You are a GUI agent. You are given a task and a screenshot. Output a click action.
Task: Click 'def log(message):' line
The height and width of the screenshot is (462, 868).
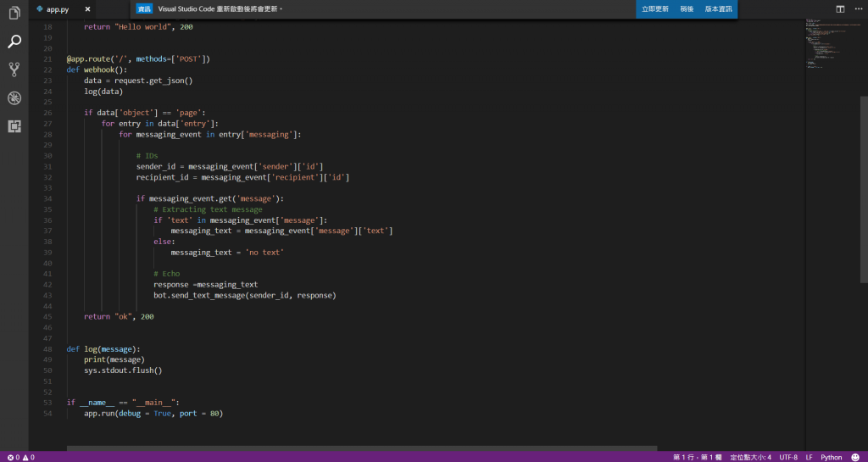click(x=103, y=350)
